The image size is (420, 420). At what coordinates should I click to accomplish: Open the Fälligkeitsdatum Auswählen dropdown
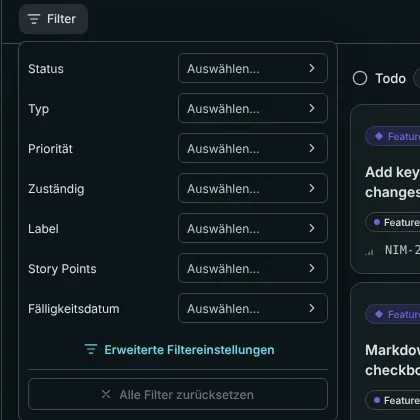(x=253, y=308)
